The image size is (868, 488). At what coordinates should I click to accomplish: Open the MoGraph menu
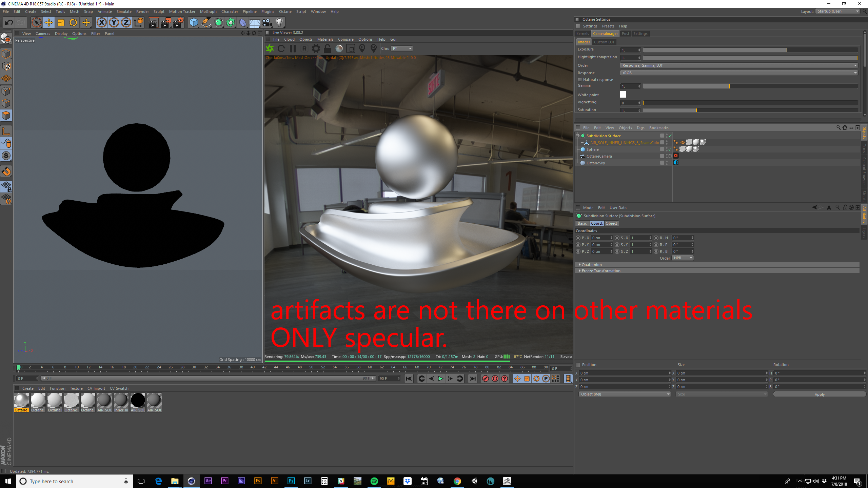[x=208, y=12]
